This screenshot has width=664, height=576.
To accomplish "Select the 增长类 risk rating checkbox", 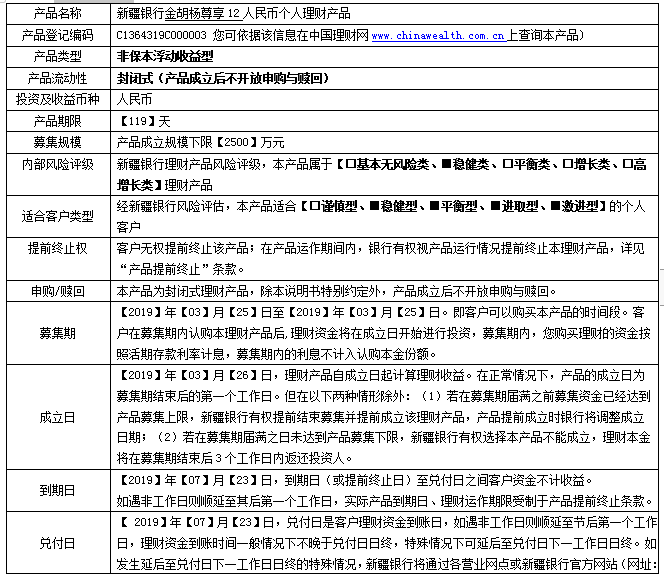I will pyautogui.click(x=567, y=164).
